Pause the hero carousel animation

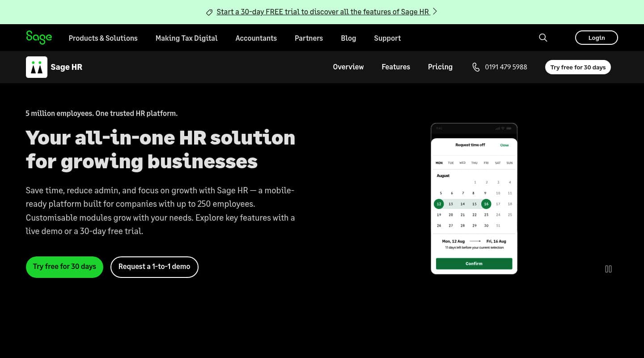coord(608,269)
